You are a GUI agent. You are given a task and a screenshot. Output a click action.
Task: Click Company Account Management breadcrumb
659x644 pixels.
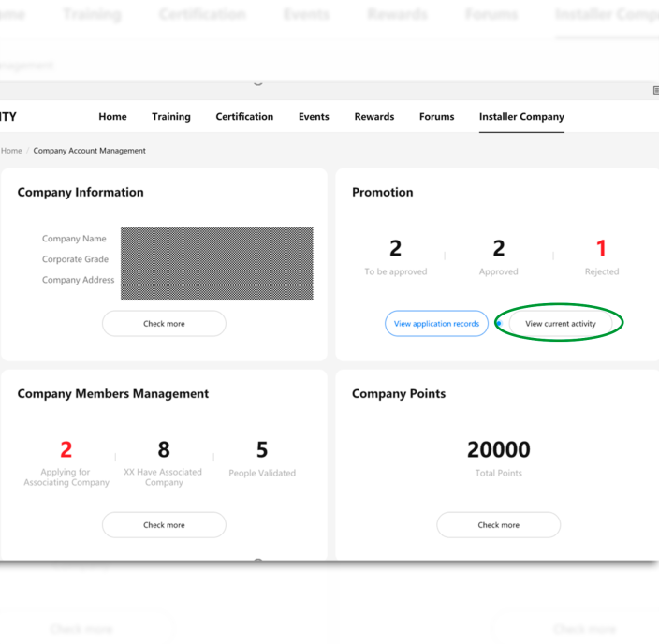tap(90, 151)
